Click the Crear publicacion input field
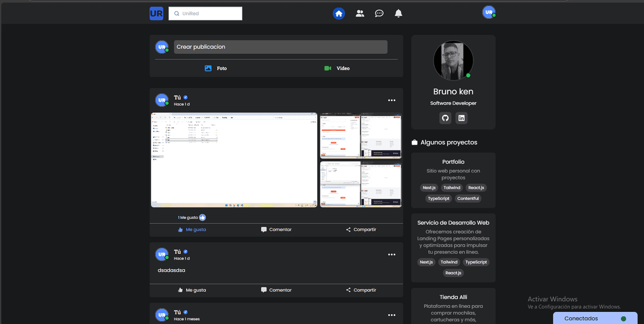The height and width of the screenshot is (324, 644). (280, 47)
